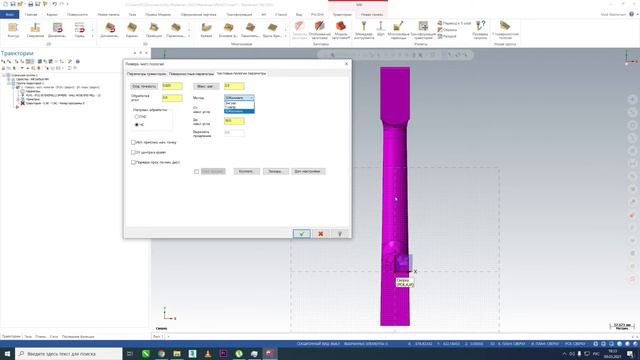Choose the 2D dynamic milling toolpath icon
This screenshot has width=640, height=360.
(x=58, y=29)
